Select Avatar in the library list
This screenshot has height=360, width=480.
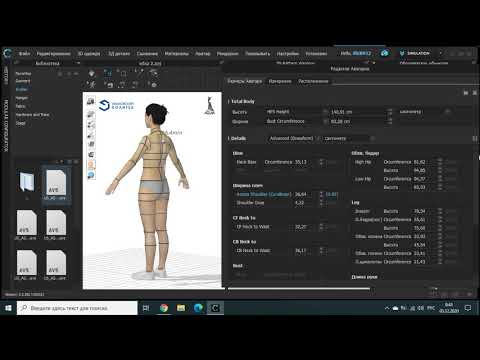[21, 89]
